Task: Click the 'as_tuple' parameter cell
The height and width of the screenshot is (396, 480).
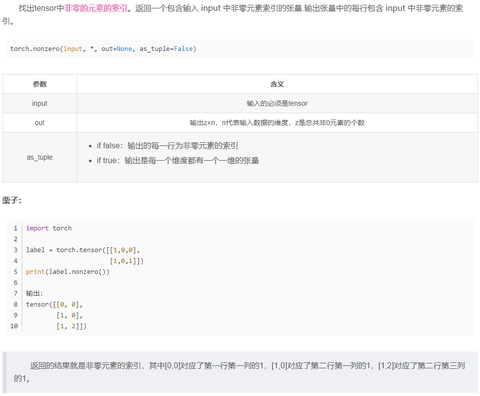Action: point(40,157)
